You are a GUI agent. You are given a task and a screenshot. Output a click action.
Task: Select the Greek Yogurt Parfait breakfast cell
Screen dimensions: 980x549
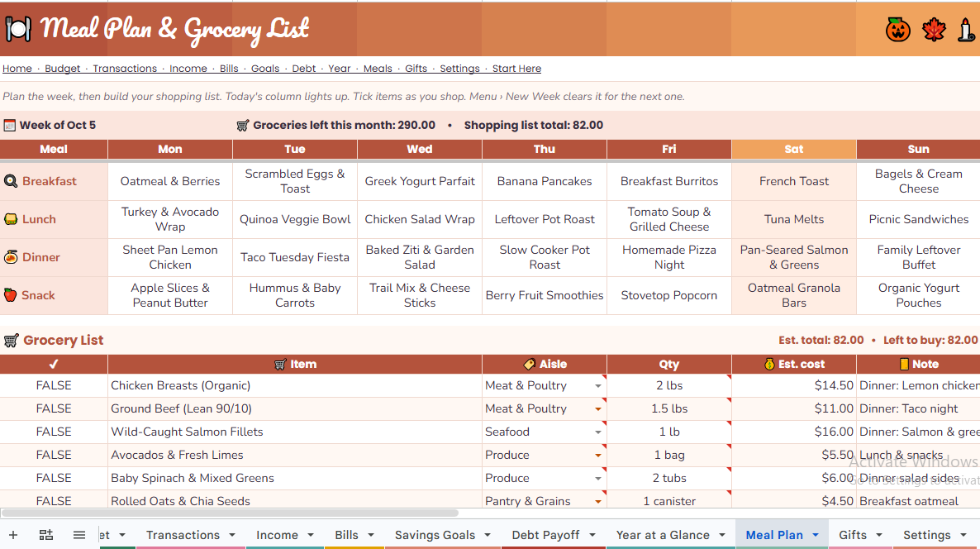[420, 181]
